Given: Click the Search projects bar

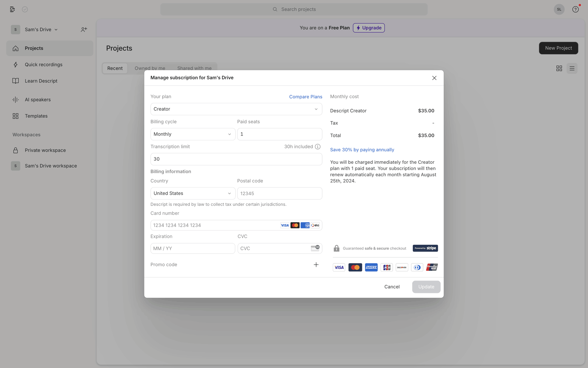Looking at the screenshot, I should click(294, 9).
